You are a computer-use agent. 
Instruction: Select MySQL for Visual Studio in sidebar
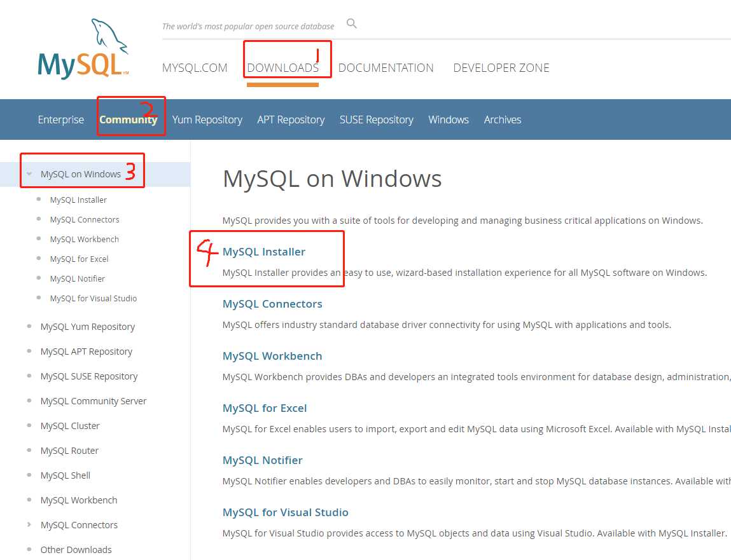[x=94, y=298]
